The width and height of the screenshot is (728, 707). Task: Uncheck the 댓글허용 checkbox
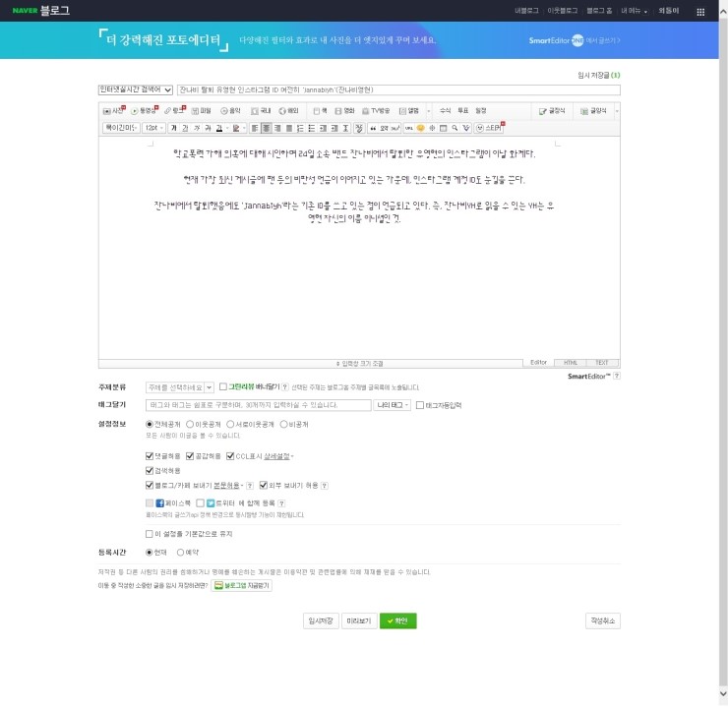(150, 456)
